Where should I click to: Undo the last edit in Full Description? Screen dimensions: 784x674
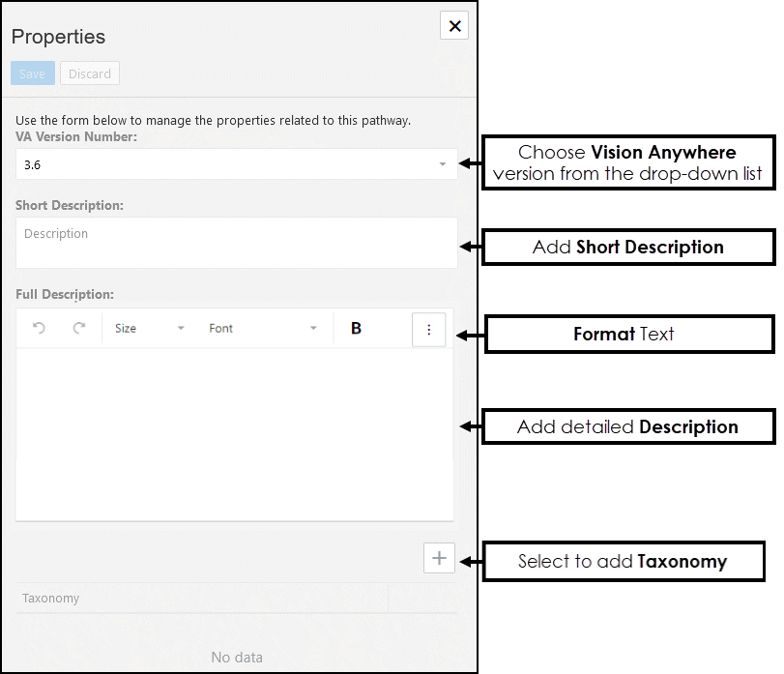coord(40,329)
